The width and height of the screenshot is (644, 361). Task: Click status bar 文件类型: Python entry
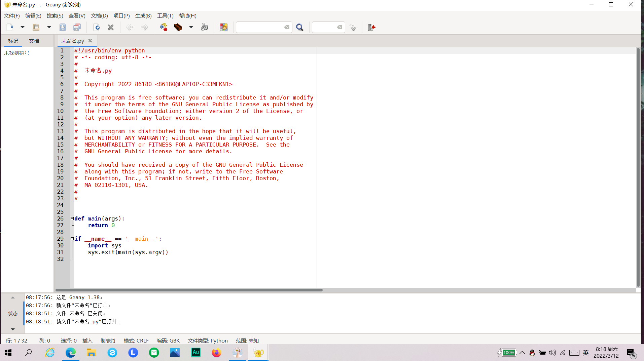tap(208, 340)
